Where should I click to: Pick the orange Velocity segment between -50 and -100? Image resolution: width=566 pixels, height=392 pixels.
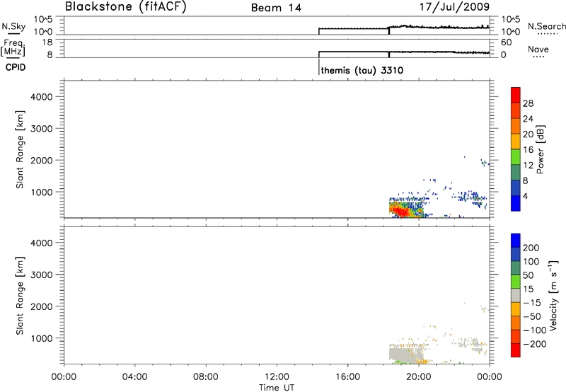[516, 323]
